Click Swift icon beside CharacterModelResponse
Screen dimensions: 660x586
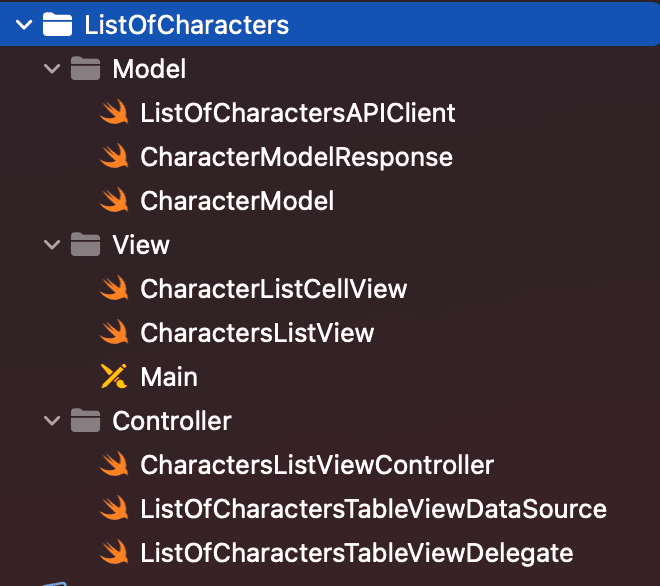coord(114,156)
